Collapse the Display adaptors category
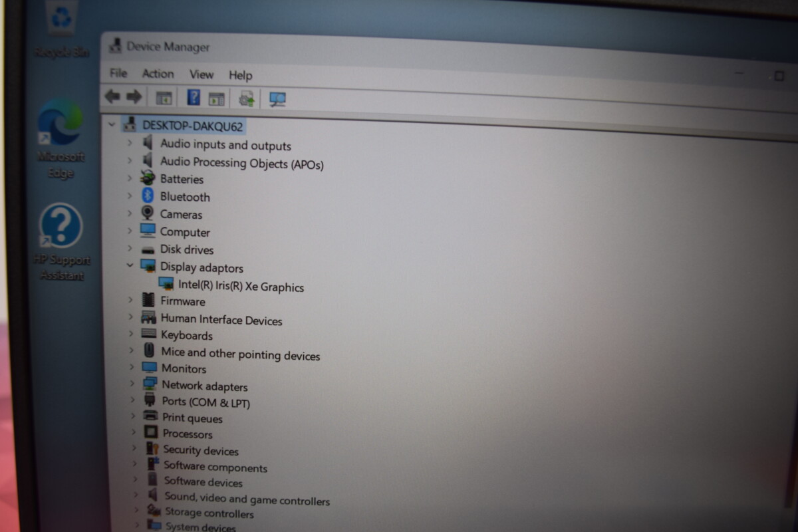 click(x=130, y=265)
